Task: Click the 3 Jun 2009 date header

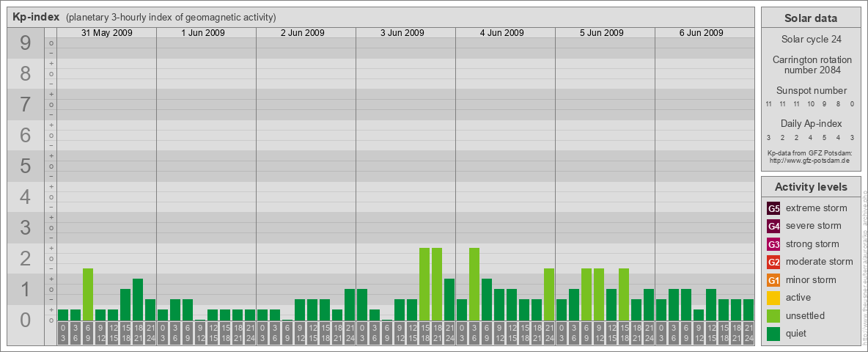Action: [402, 33]
